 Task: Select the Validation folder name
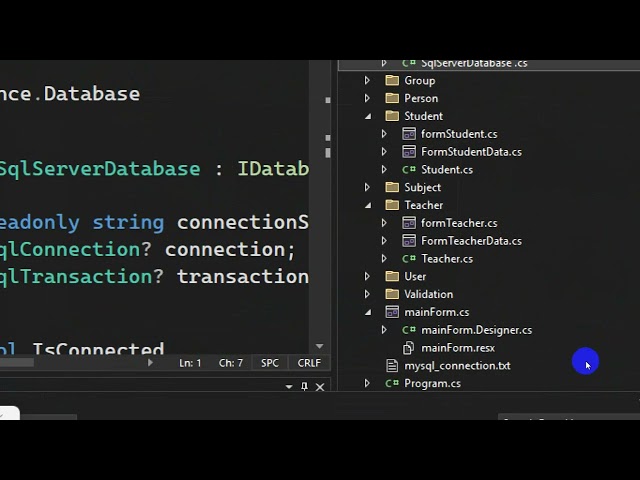click(x=429, y=294)
